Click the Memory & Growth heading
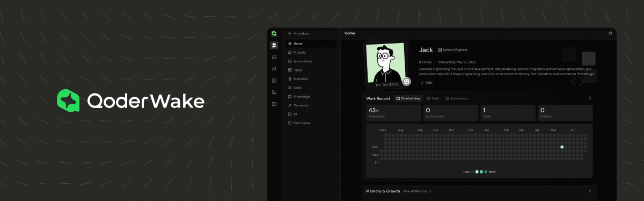The height and width of the screenshot is (201, 644). [383, 191]
